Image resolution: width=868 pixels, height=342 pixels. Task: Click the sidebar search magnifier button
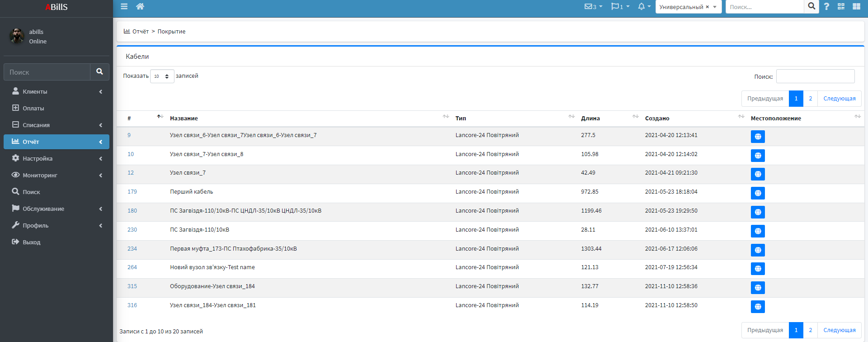[99, 72]
